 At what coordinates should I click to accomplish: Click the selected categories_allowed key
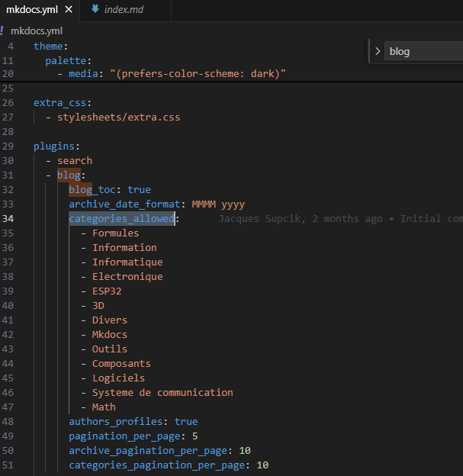coord(122,219)
